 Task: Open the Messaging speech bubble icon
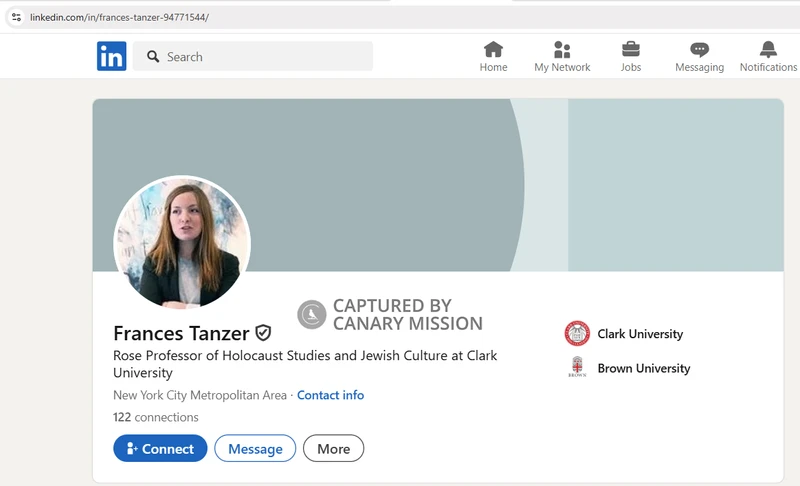699,50
